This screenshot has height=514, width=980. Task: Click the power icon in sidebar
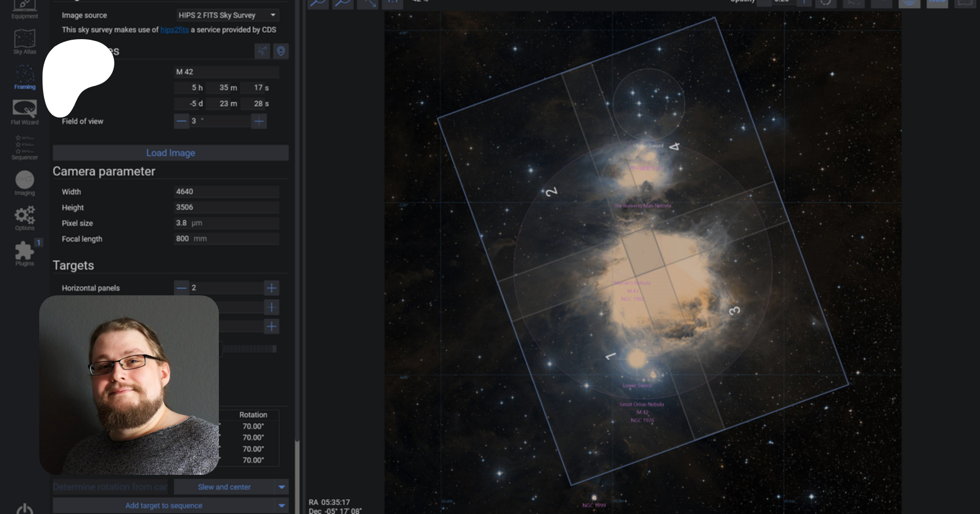click(x=24, y=510)
